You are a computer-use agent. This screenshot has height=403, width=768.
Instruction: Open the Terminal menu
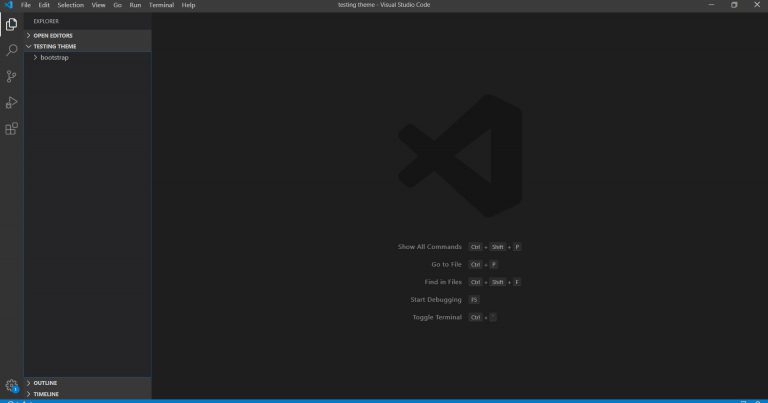click(x=160, y=5)
